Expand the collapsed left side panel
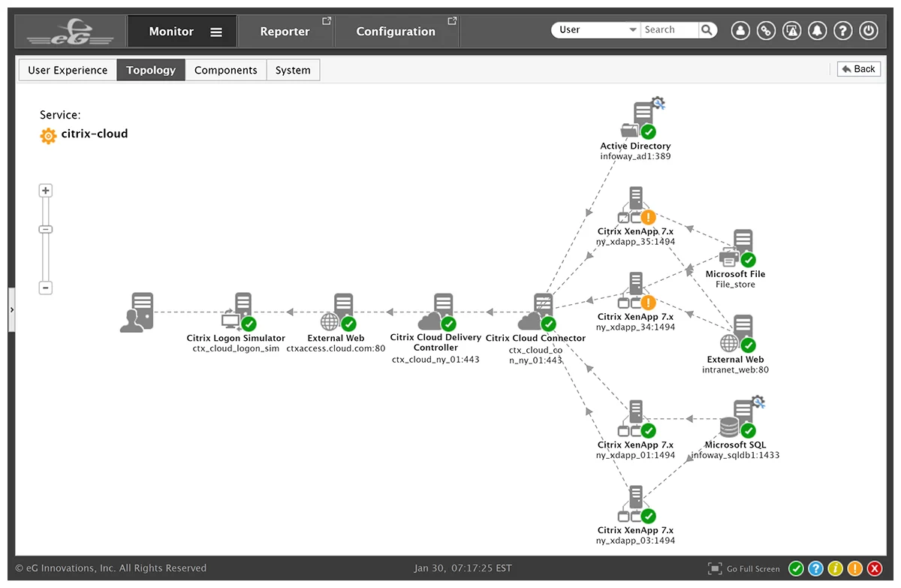This screenshot has height=588, width=901. (11, 309)
